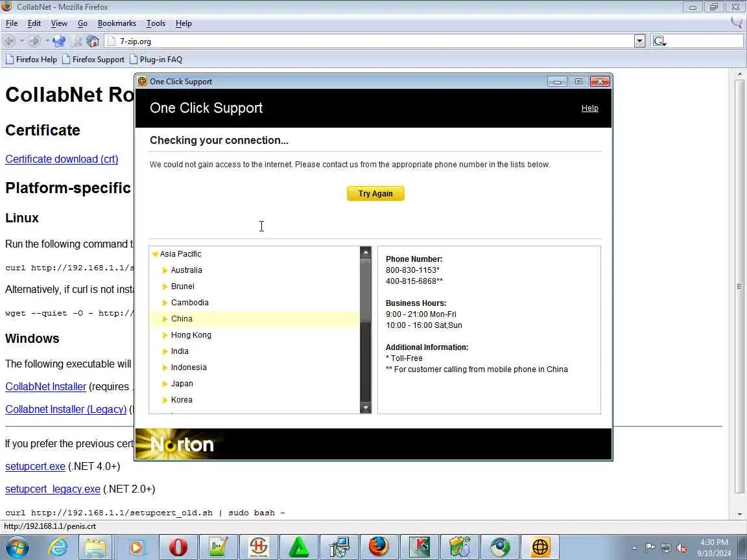Select the China row in country list
Screen dimensions: 747x560
pos(254,319)
